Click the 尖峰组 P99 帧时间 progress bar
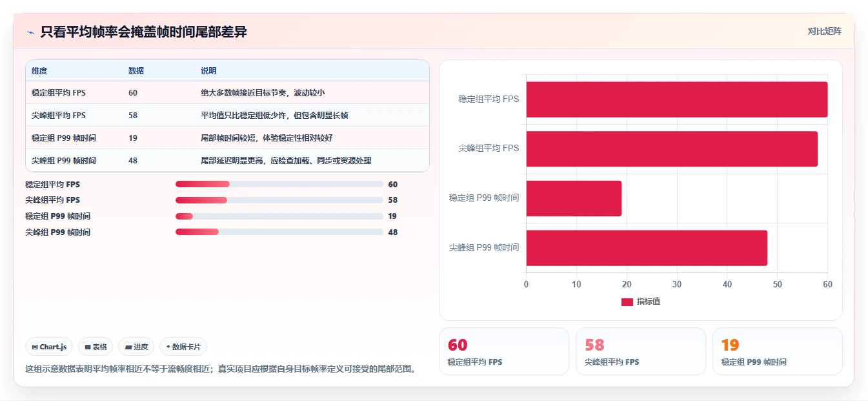The image size is (868, 401). tap(279, 232)
